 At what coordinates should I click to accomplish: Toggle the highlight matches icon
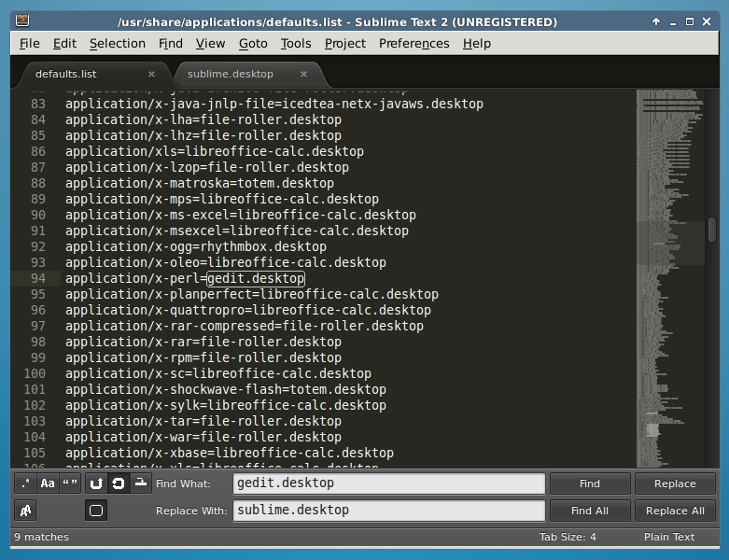coord(96,511)
